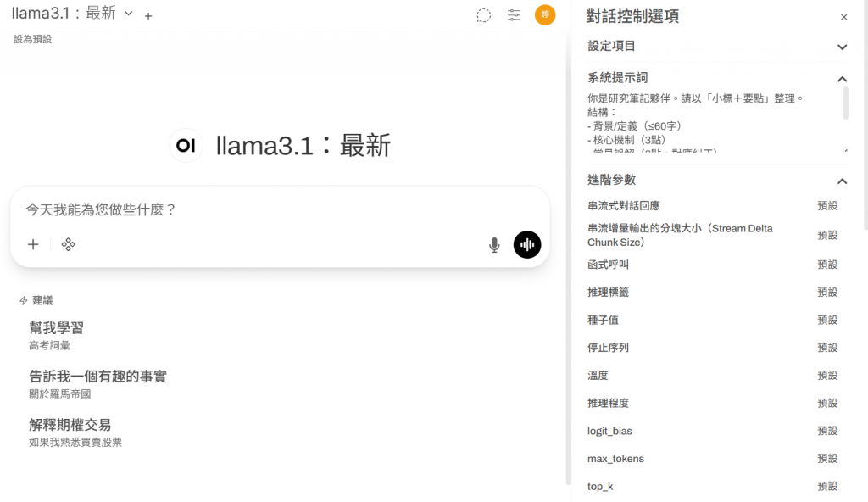Click the controls panel vertical scrollbar
The width and height of the screenshot is (868, 502).
click(x=865, y=115)
